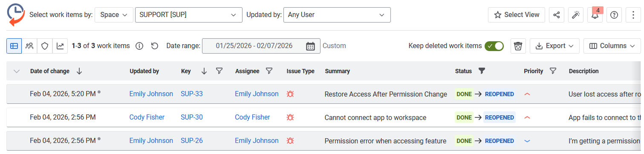644x154 pixels.
Task: Switch to the chart graph view
Action: pyautogui.click(x=60, y=46)
